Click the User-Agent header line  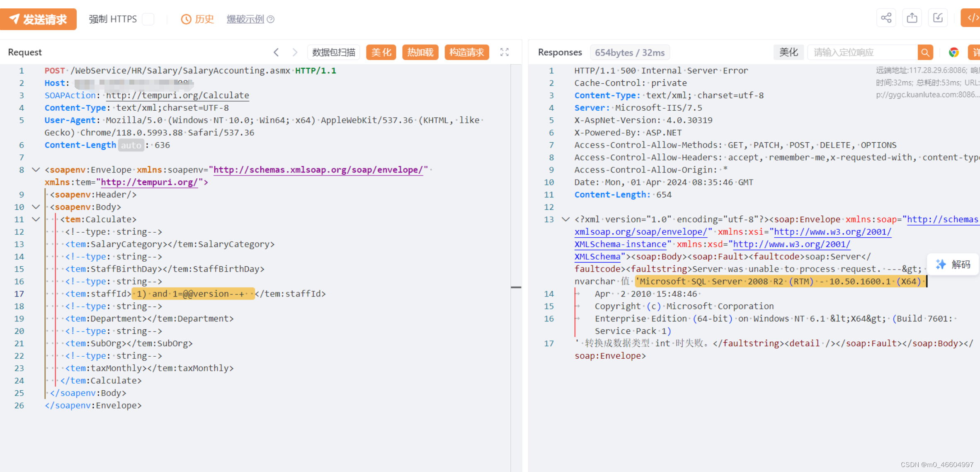coord(264,127)
